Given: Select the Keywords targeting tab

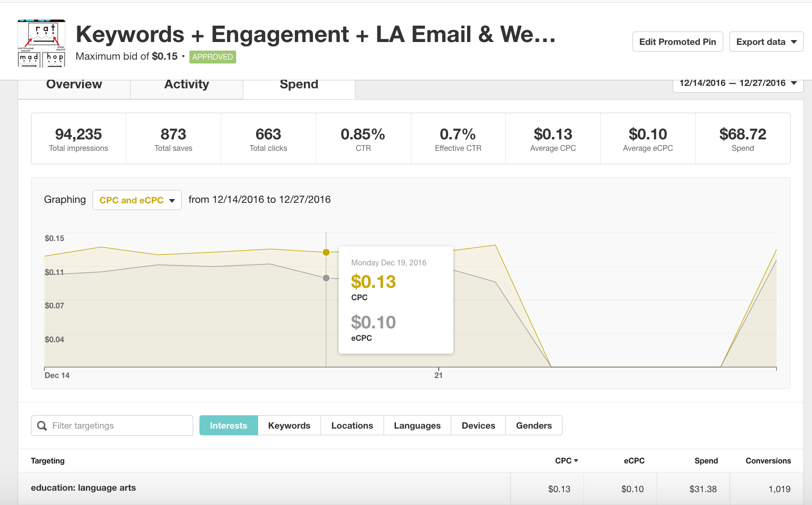Looking at the screenshot, I should point(289,425).
